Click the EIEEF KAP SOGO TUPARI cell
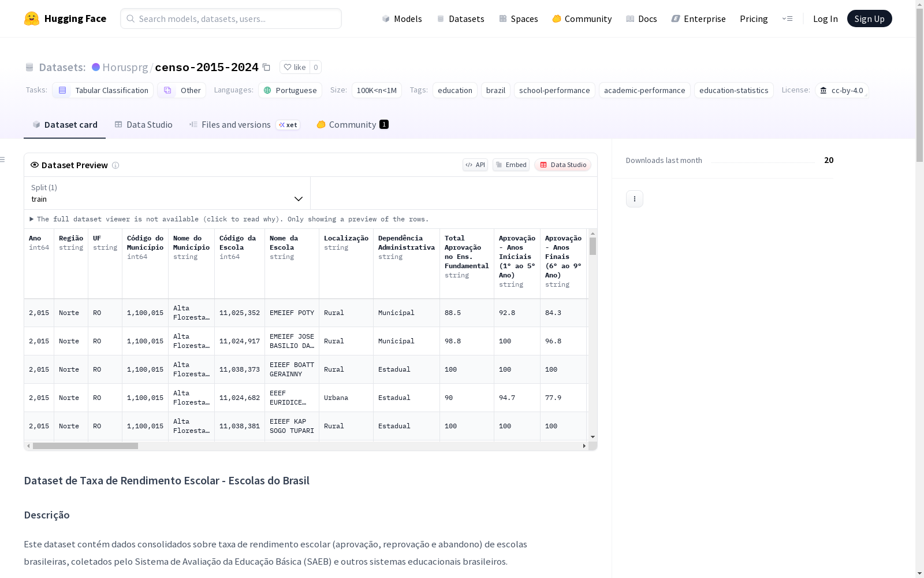Viewport: 924px width, 578px height. 292,426
